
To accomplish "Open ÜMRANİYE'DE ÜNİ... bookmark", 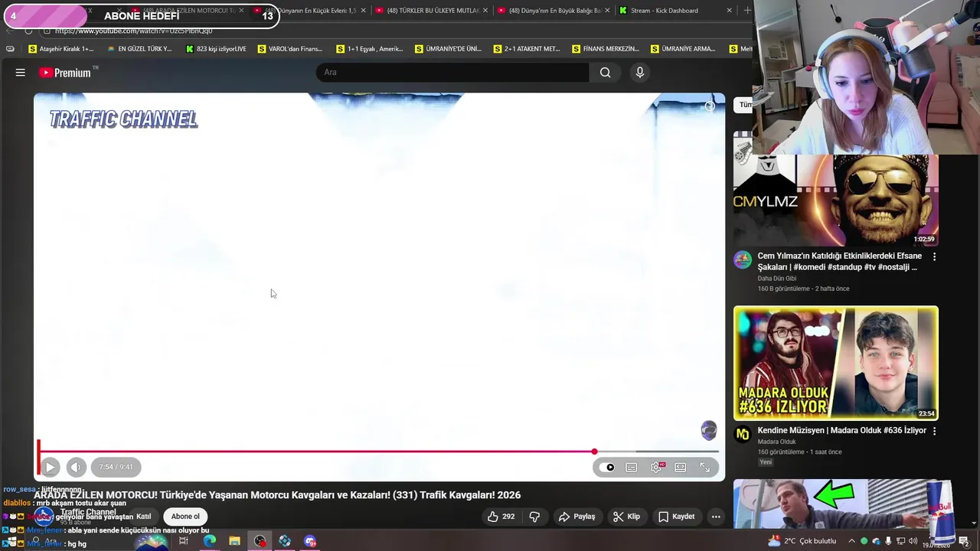I will click(449, 49).
